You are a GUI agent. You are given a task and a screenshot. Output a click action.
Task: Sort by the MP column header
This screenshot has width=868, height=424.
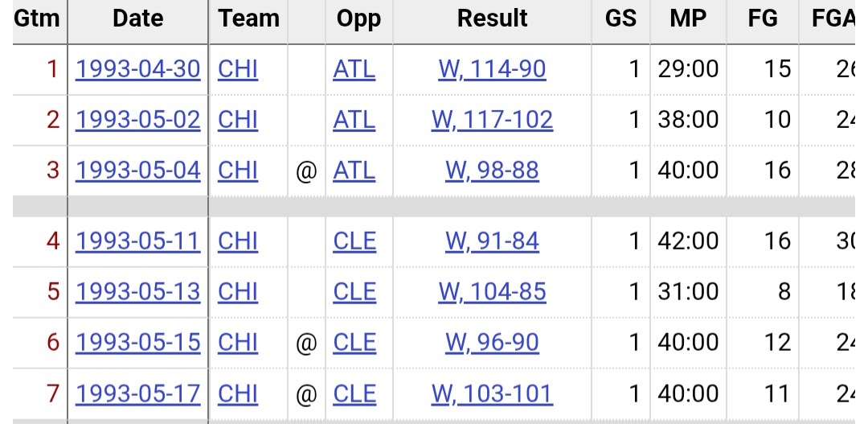(x=688, y=19)
